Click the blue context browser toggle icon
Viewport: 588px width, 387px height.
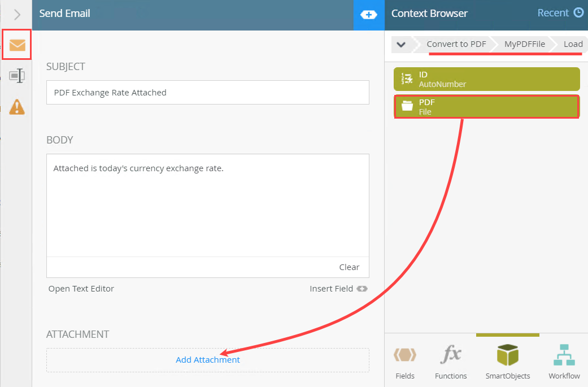coord(368,15)
